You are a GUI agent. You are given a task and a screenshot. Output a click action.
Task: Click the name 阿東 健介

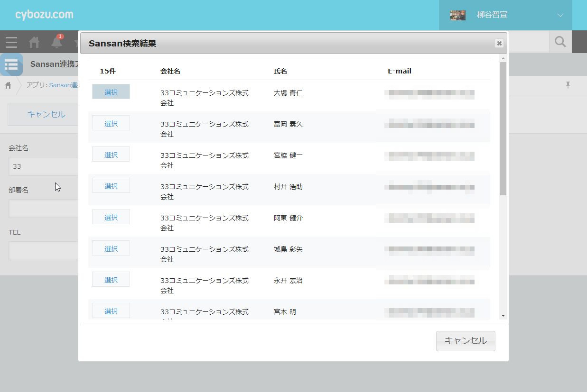(x=288, y=218)
